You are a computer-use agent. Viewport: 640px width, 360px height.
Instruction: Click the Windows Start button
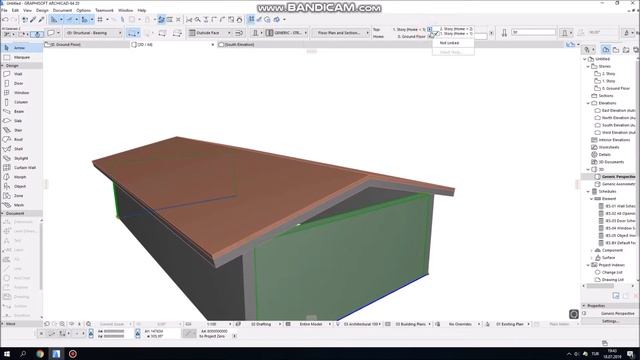7,354
